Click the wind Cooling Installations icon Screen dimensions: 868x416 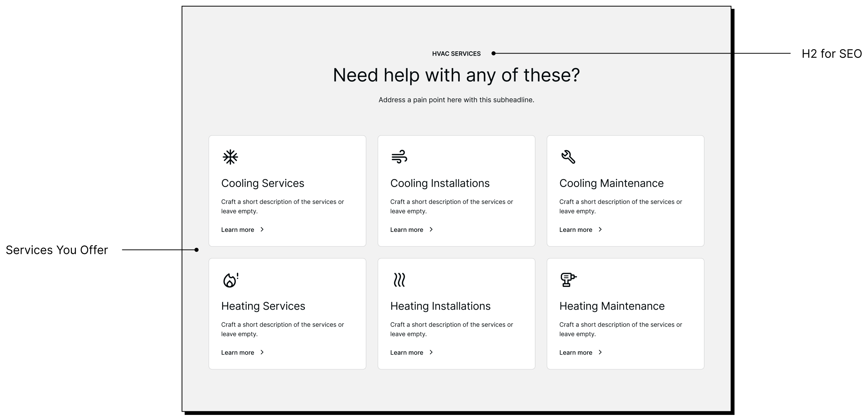[399, 157]
